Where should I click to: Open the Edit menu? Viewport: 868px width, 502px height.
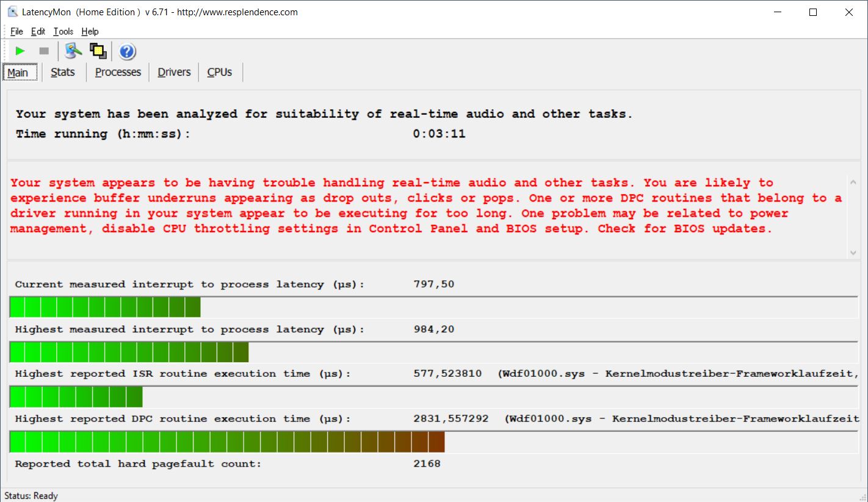38,31
